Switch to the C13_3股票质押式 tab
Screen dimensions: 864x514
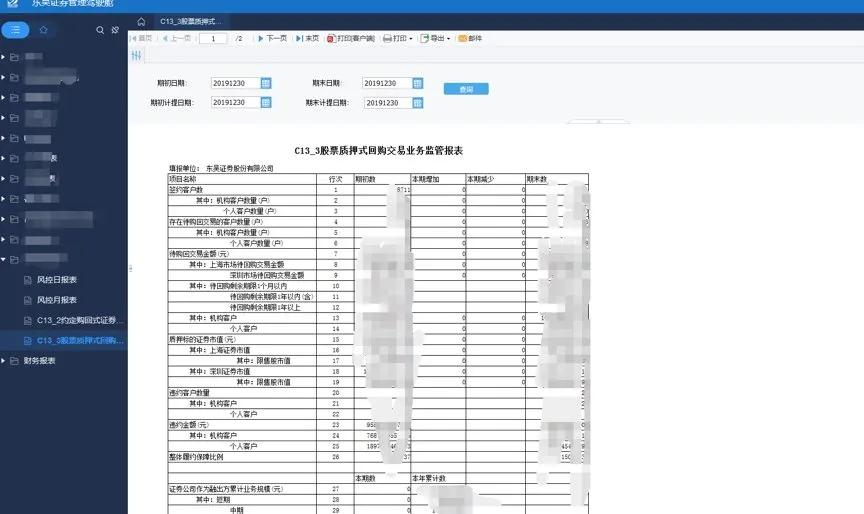[191, 21]
